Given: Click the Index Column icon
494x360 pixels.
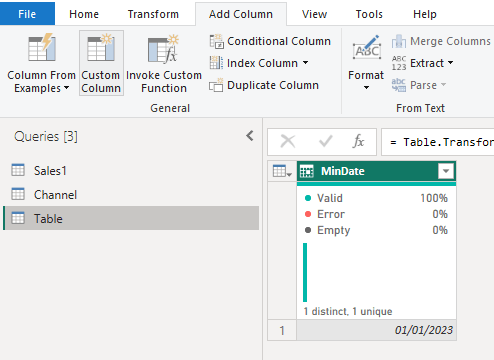Looking at the screenshot, I should (x=216, y=63).
